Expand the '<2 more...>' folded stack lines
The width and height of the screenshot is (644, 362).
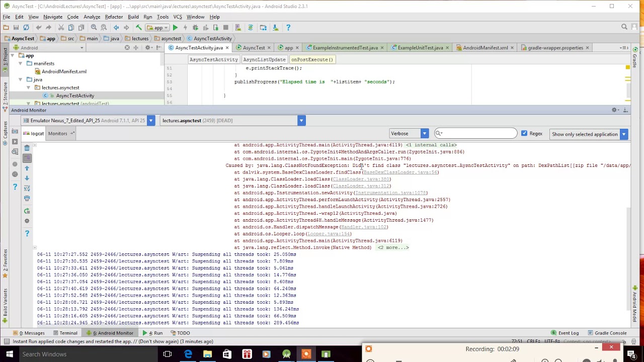coord(393,247)
